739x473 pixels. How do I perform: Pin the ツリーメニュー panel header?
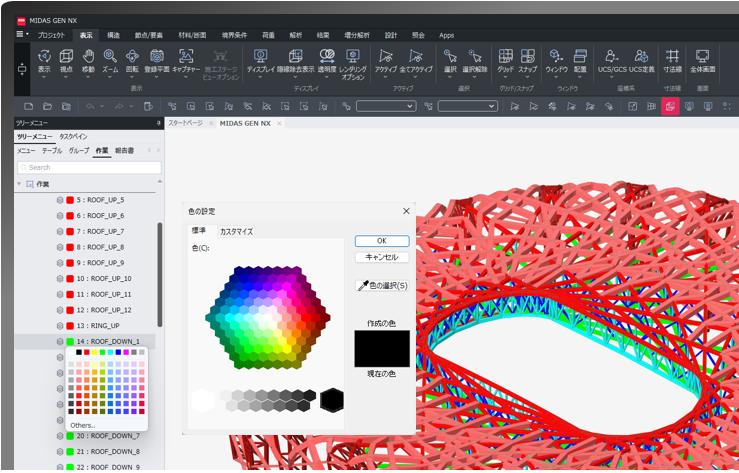click(158, 123)
